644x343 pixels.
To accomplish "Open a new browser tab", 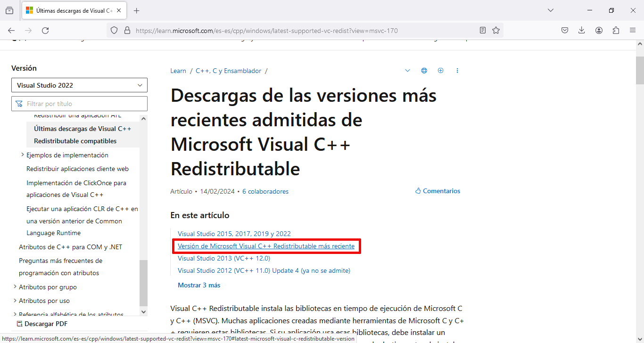I will point(137,10).
